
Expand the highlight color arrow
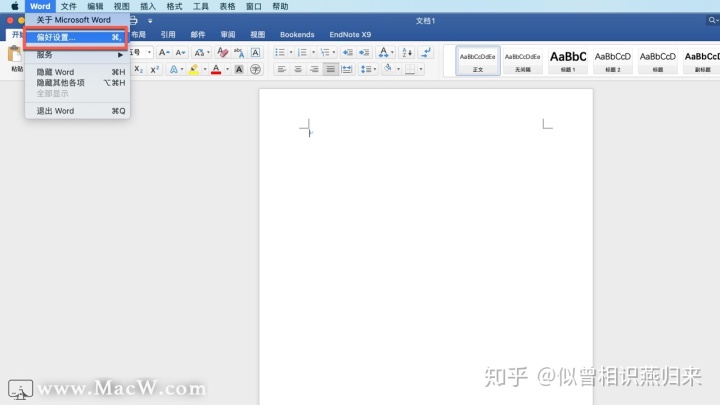pyautogui.click(x=205, y=69)
